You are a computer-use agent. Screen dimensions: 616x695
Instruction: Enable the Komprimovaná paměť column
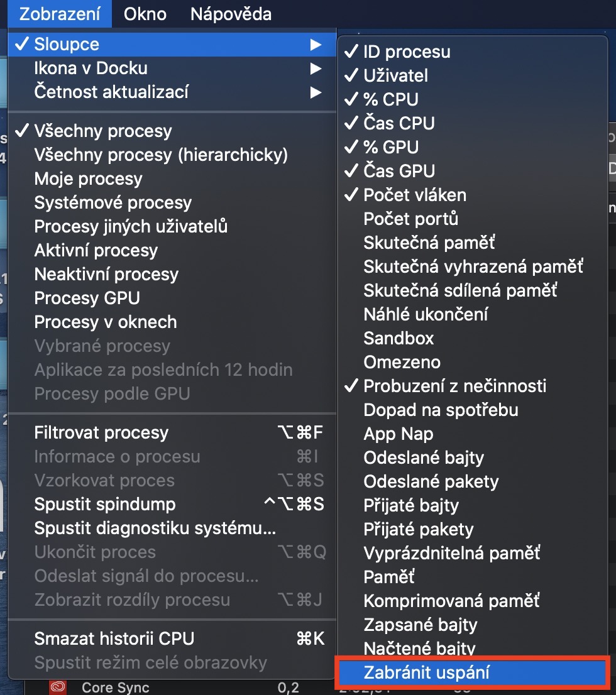click(x=451, y=601)
